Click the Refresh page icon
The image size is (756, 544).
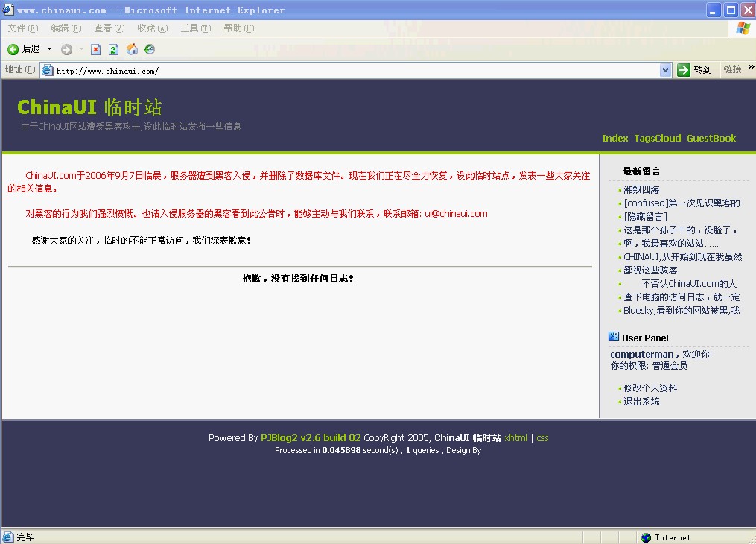coord(114,49)
